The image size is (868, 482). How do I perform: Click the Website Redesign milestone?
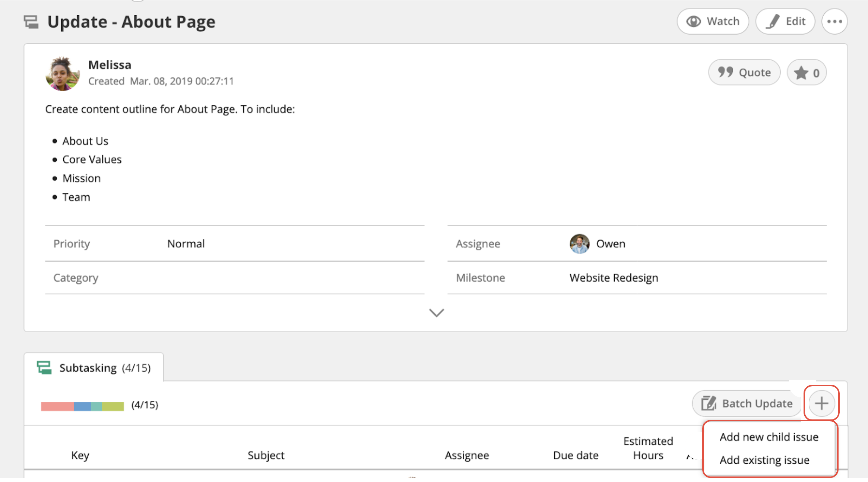click(x=614, y=278)
